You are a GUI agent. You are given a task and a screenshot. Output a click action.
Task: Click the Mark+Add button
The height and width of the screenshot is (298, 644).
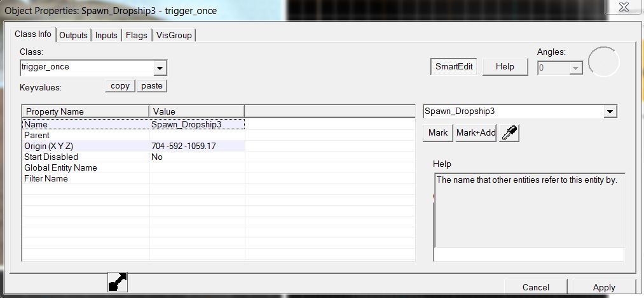[x=476, y=133]
